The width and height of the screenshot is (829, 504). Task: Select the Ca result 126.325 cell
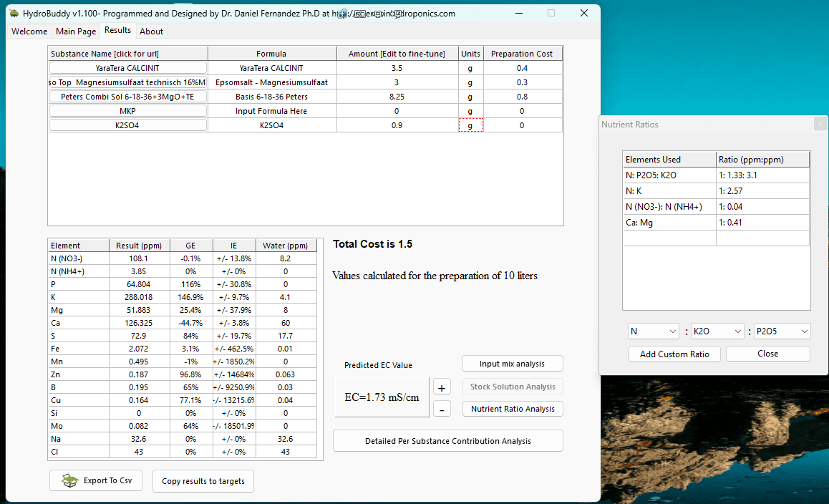pyautogui.click(x=139, y=323)
